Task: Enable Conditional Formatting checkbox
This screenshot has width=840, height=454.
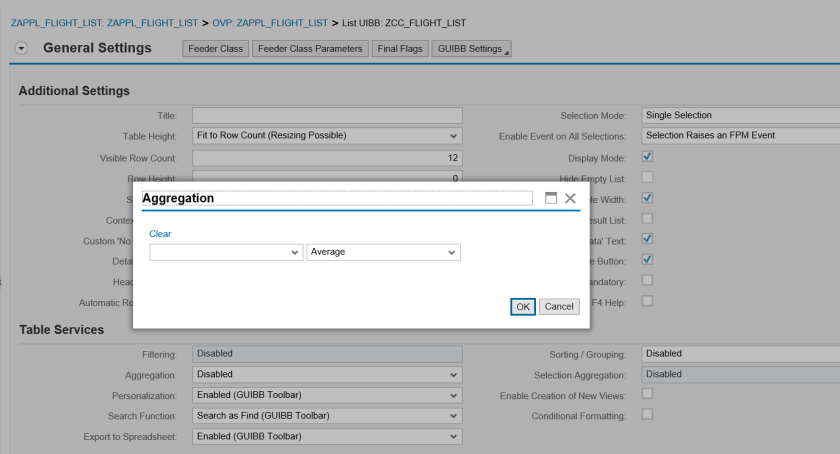Action: click(x=647, y=414)
